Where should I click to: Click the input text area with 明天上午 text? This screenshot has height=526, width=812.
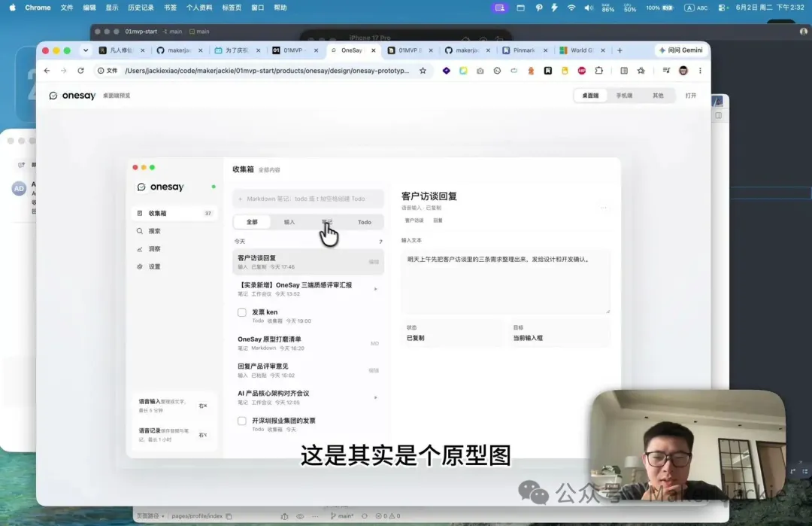click(x=505, y=281)
